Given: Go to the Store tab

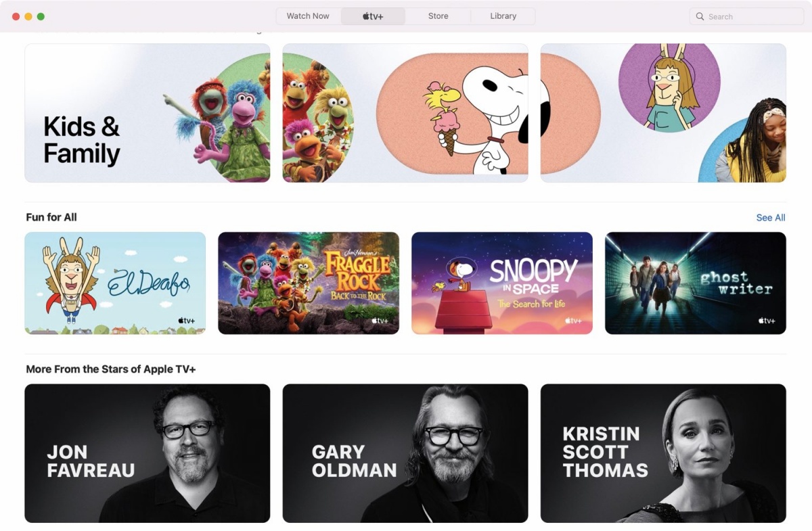Looking at the screenshot, I should [x=438, y=16].
